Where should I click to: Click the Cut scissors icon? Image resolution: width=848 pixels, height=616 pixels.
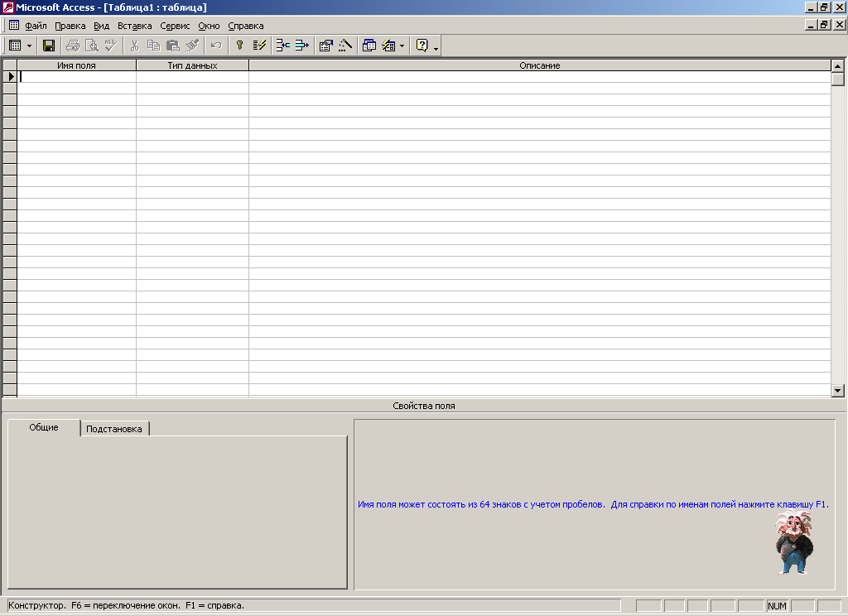tap(135, 46)
